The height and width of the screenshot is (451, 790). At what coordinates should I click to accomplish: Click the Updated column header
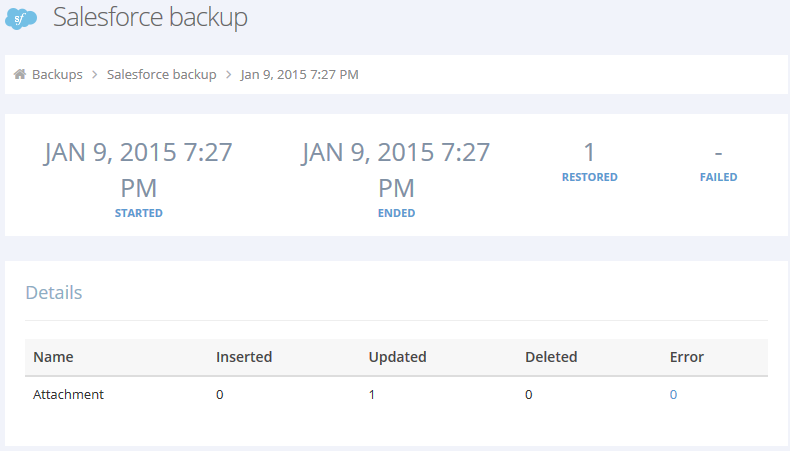[x=398, y=357]
